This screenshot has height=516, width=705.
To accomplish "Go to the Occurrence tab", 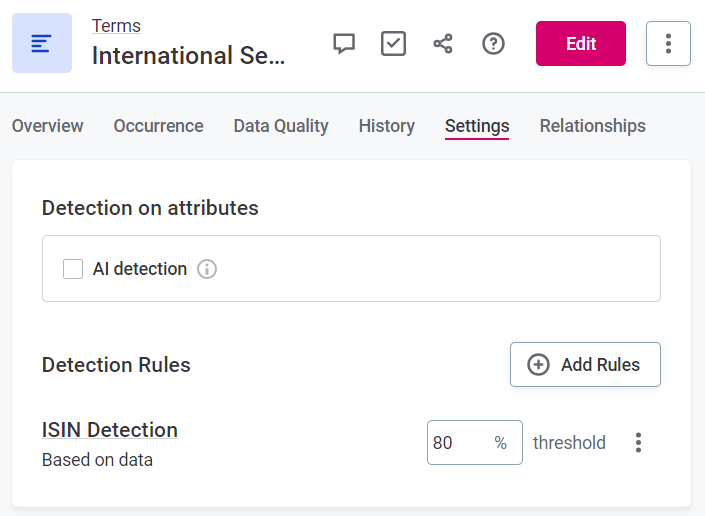I will (x=158, y=126).
